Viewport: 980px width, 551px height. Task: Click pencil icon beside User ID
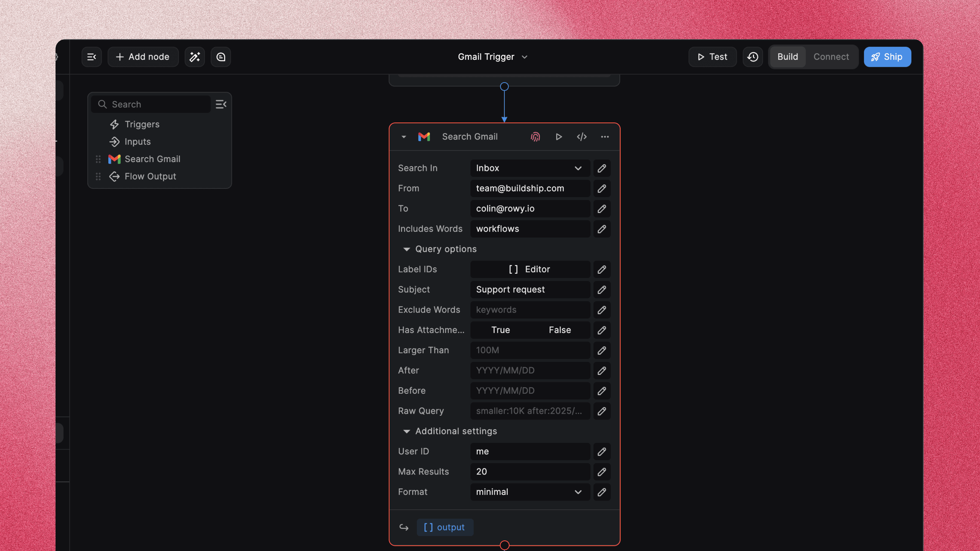(x=602, y=451)
